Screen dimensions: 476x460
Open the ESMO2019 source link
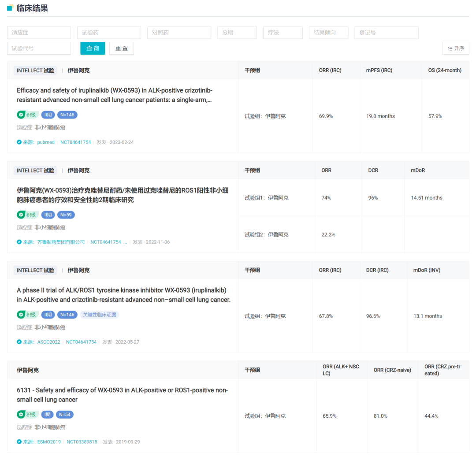(49, 442)
